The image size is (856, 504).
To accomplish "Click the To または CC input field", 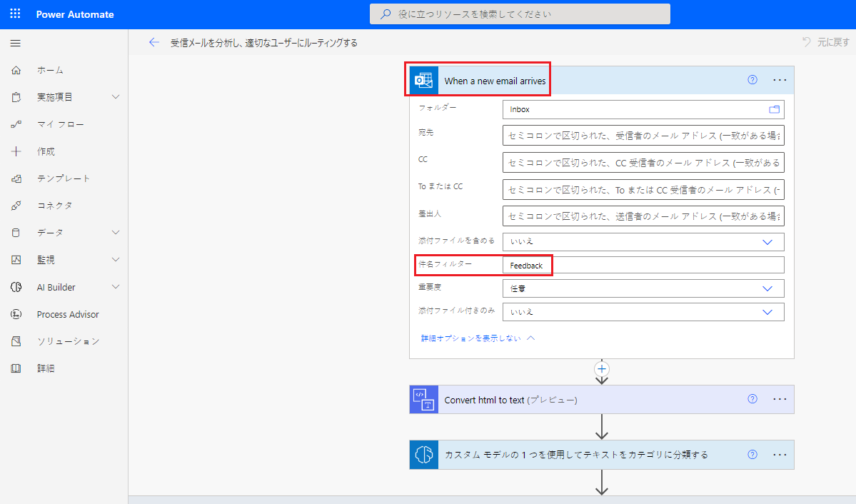I will tap(643, 189).
